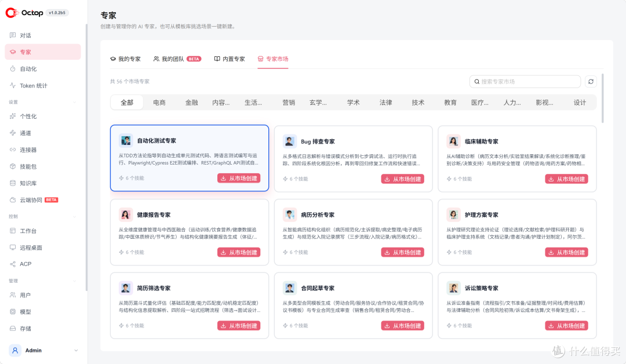Click the 简历筛选专家 card title
This screenshot has height=364, width=626.
pos(154,288)
